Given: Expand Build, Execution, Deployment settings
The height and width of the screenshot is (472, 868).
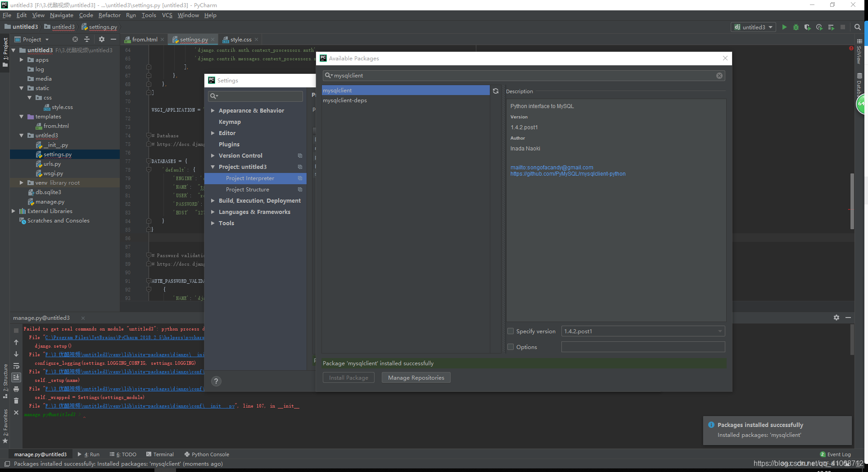Looking at the screenshot, I should pos(212,201).
